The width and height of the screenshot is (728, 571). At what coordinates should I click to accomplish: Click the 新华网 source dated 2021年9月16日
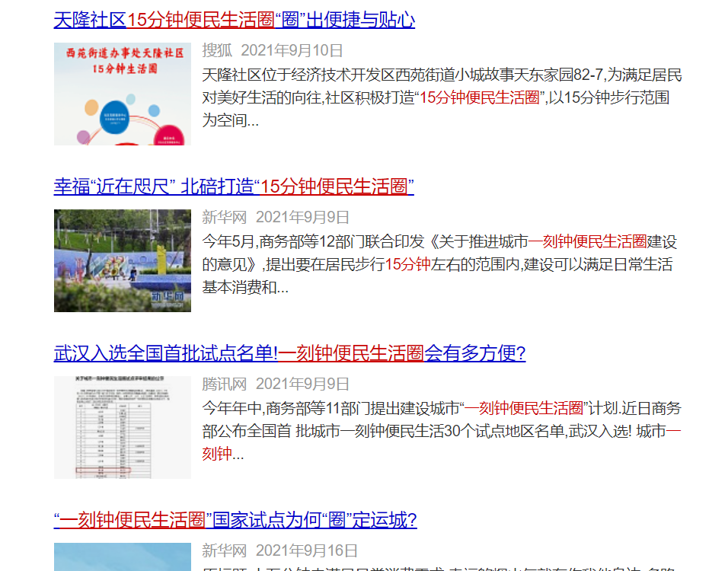coord(224,550)
